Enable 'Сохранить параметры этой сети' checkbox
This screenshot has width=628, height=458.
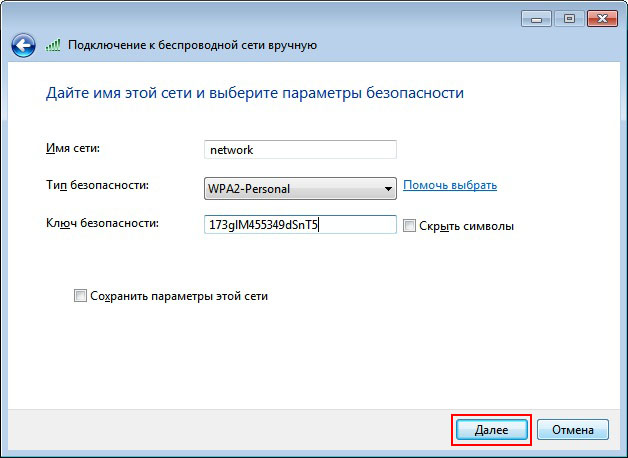(x=80, y=296)
